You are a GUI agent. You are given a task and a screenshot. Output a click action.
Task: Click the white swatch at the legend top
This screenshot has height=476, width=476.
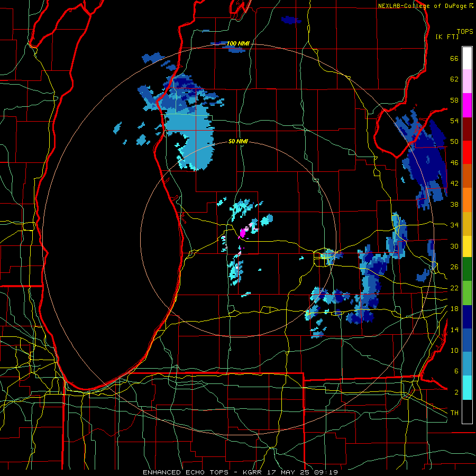pos(467,58)
